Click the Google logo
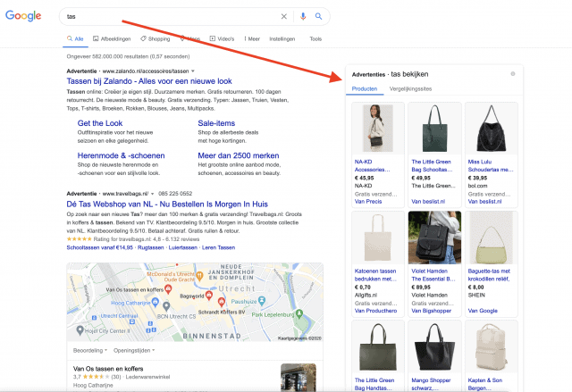Screen dimensions: 572x392 (x=23, y=16)
